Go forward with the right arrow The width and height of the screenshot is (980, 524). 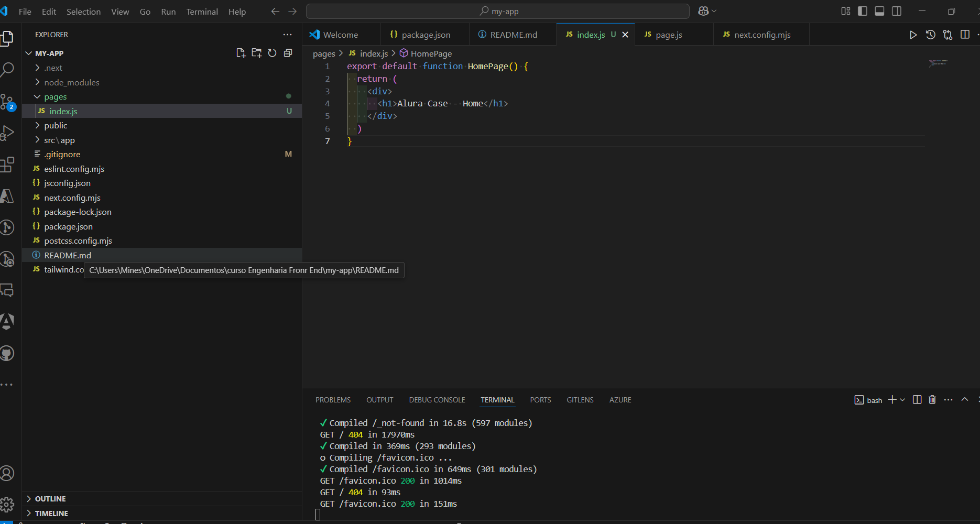(292, 11)
